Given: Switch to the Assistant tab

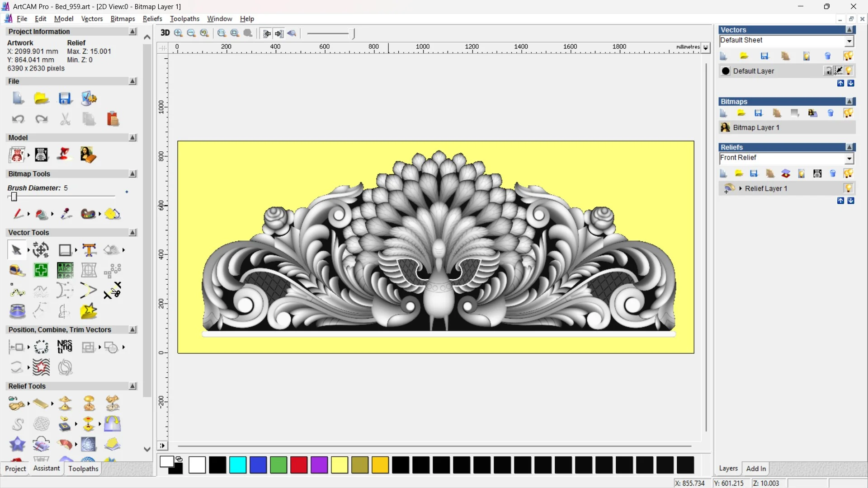Looking at the screenshot, I should (46, 469).
